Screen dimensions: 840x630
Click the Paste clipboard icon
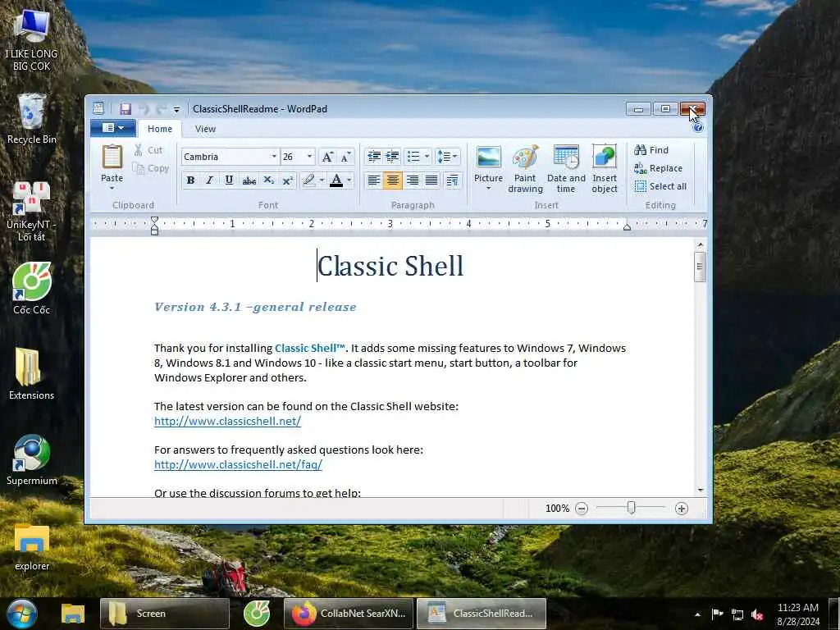click(x=112, y=157)
